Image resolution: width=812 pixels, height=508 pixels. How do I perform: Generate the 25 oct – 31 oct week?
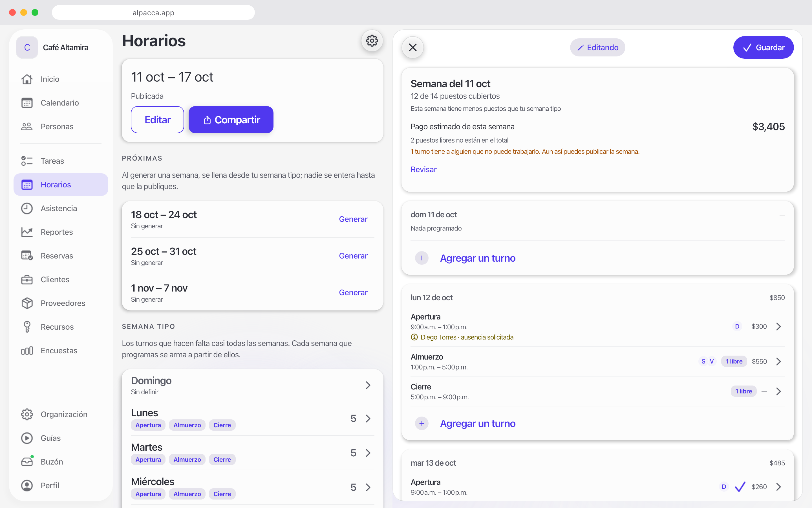pyautogui.click(x=353, y=256)
